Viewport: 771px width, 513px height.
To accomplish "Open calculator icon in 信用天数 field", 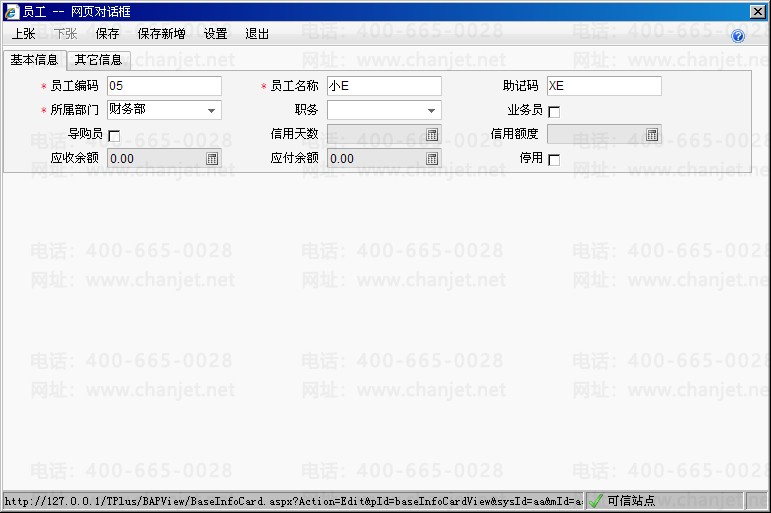I will pos(432,134).
